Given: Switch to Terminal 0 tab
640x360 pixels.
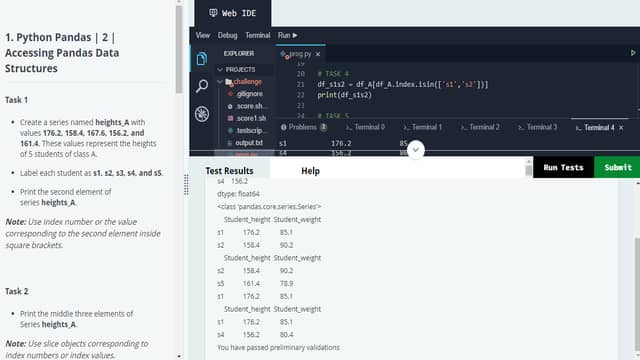Looking at the screenshot, I should [365, 127].
